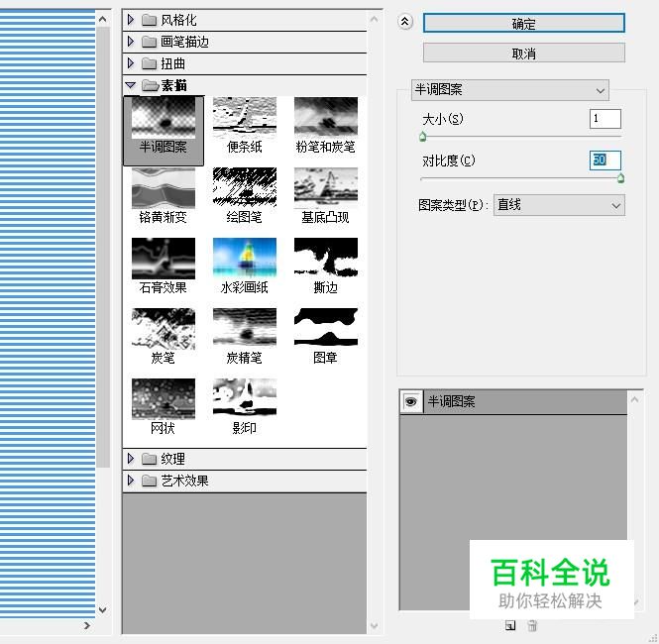Click the 风格化 folder icon
This screenshot has width=659, height=644.
(149, 20)
